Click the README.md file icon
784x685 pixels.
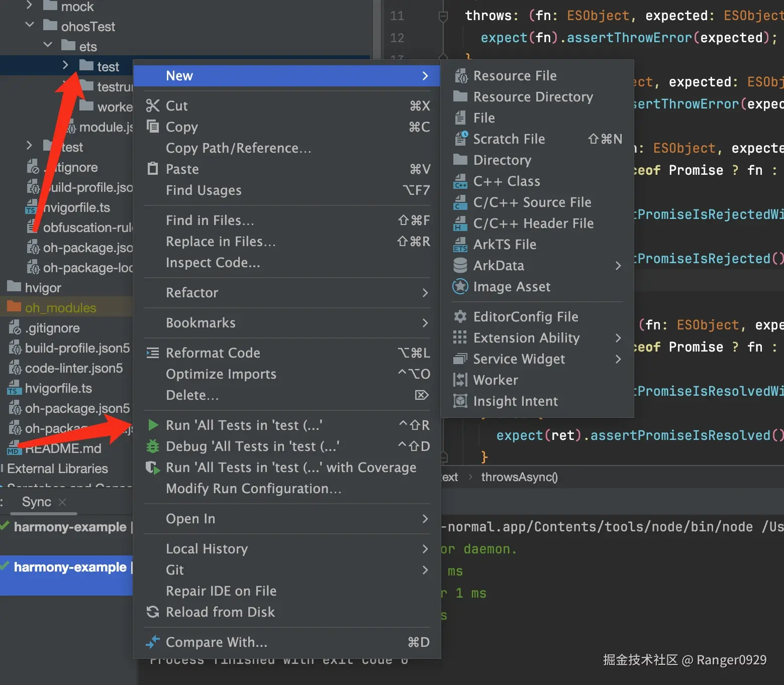coord(14,448)
